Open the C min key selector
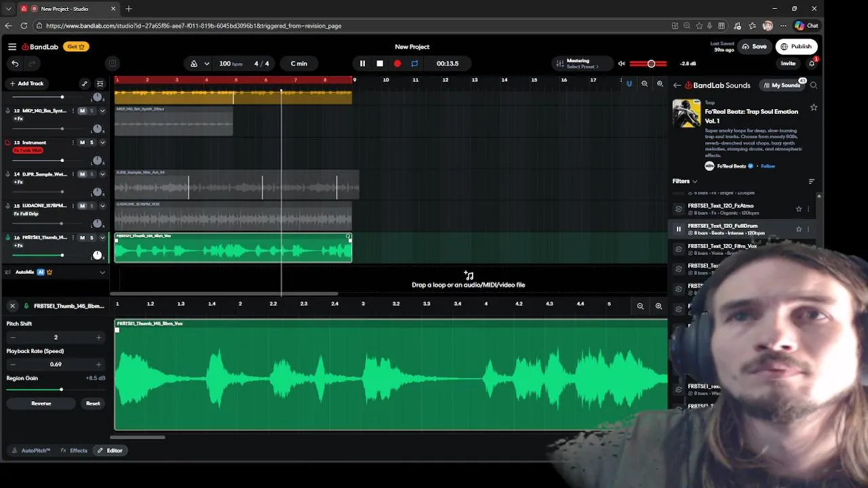The image size is (868, 488). click(299, 64)
